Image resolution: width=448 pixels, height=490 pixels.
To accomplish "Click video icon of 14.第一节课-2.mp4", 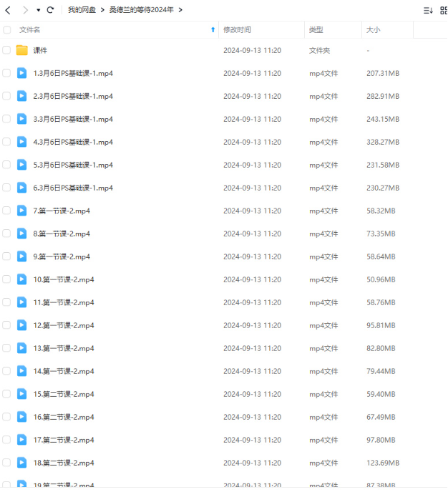I will [x=21, y=371].
